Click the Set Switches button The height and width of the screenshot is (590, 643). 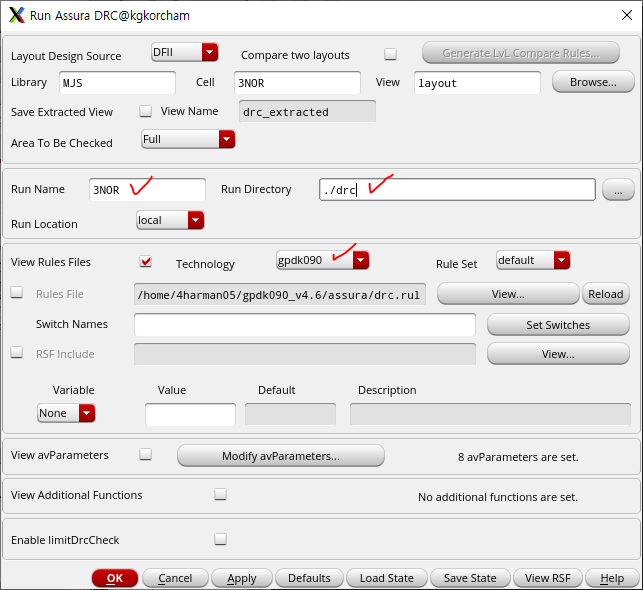tap(558, 325)
